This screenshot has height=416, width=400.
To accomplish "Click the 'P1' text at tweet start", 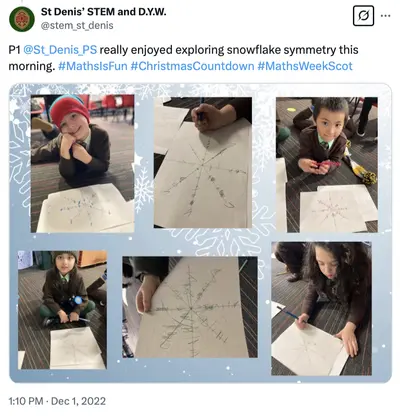I will tap(15, 50).
